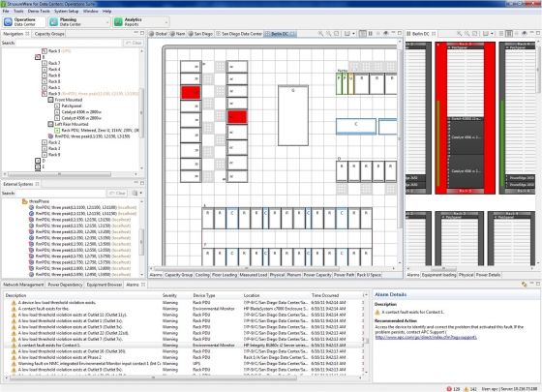The image size is (542, 392).
Task: Switch to the Cooling overlay tab
Action: [202, 275]
